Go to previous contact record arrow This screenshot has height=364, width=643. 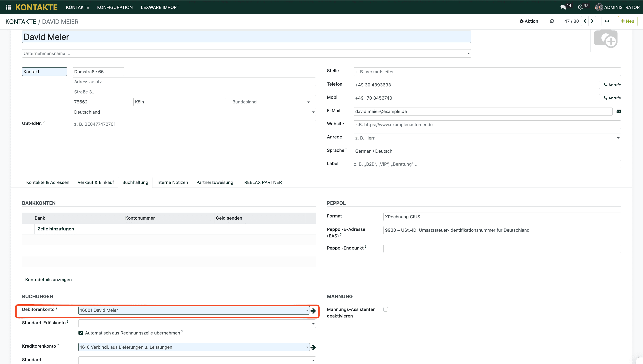[x=585, y=21]
